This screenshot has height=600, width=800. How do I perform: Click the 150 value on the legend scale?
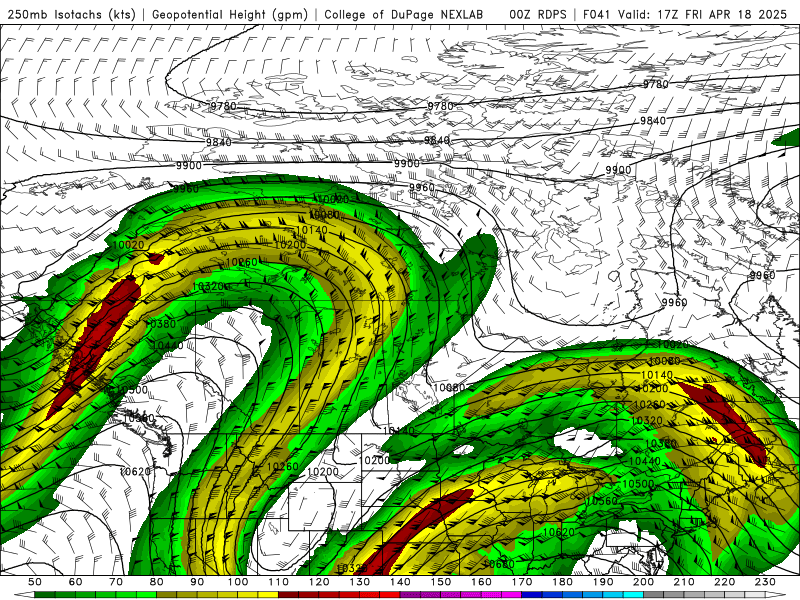441,582
